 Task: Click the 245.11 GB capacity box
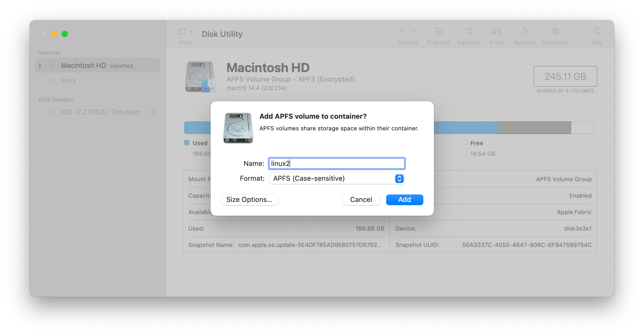(565, 76)
